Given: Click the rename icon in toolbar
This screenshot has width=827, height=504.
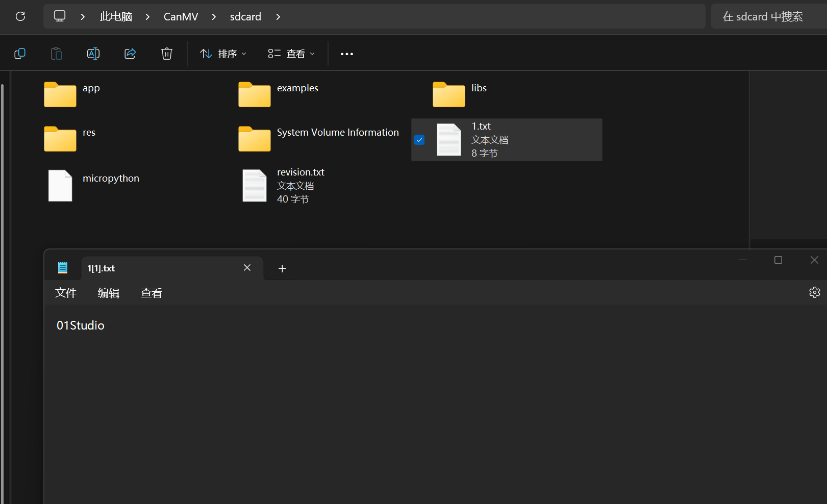Looking at the screenshot, I should pyautogui.click(x=93, y=54).
